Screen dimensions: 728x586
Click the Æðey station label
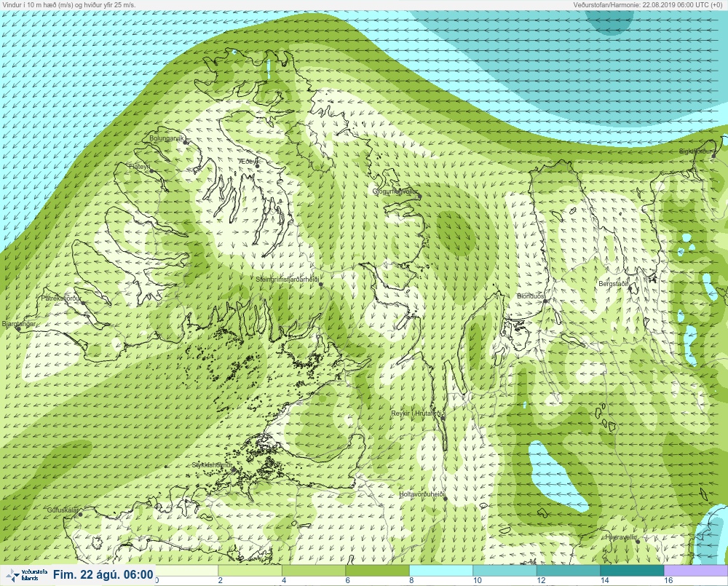(248, 161)
